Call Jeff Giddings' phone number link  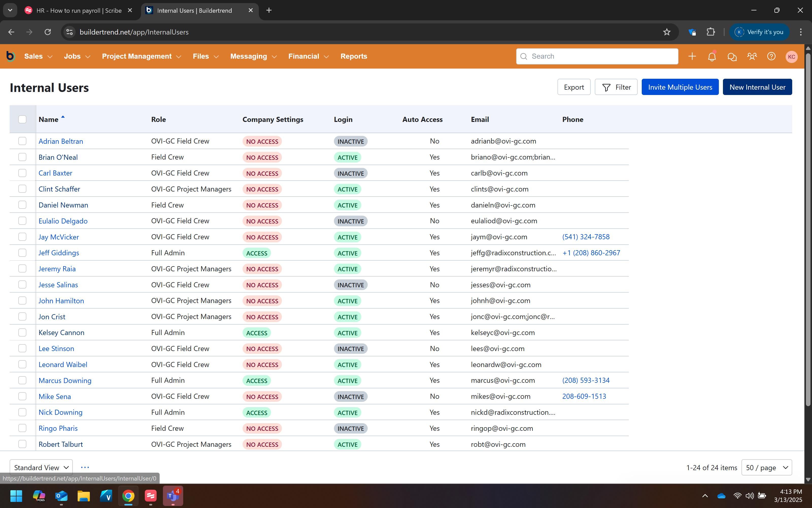pyautogui.click(x=591, y=253)
